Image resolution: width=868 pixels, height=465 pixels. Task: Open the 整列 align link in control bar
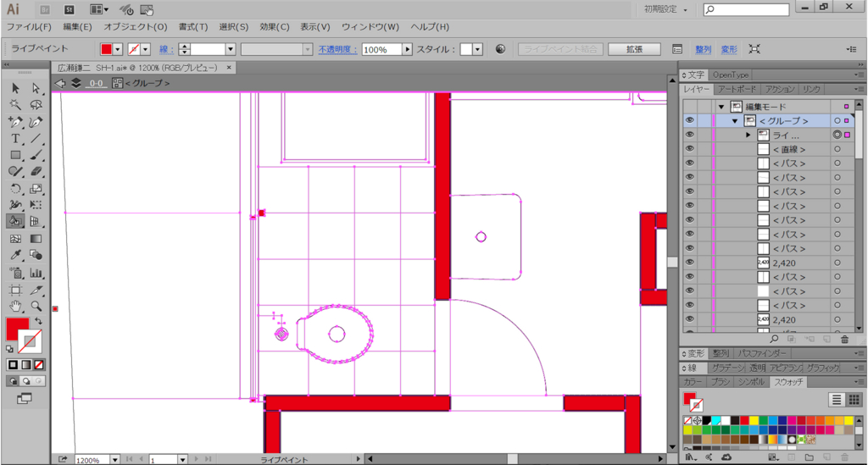point(703,49)
